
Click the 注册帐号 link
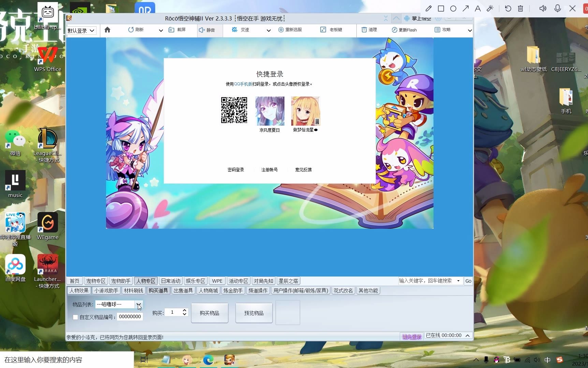(x=269, y=170)
